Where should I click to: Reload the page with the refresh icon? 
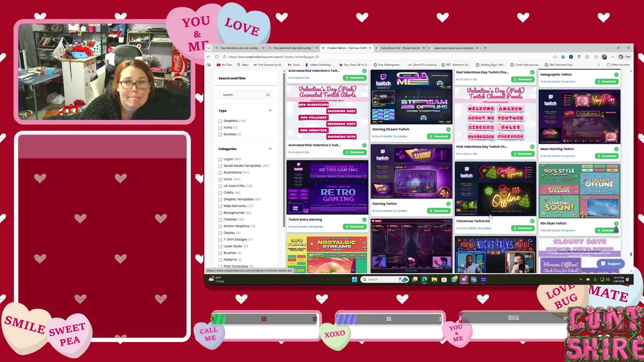click(217, 57)
